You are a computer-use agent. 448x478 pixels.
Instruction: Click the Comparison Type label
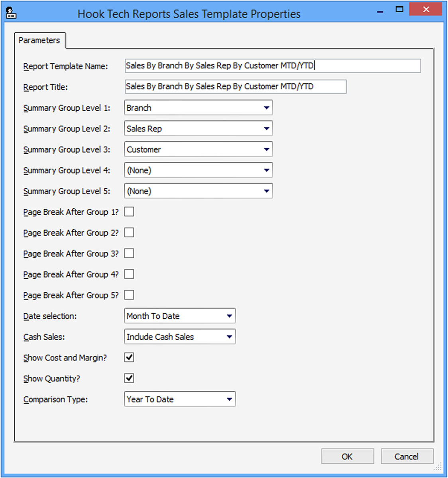(x=55, y=400)
